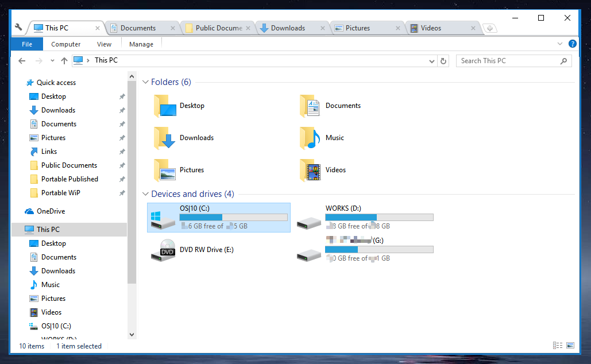591x364 pixels.
Task: Select the OS|10 (C:) drive icon
Action: [163, 220]
